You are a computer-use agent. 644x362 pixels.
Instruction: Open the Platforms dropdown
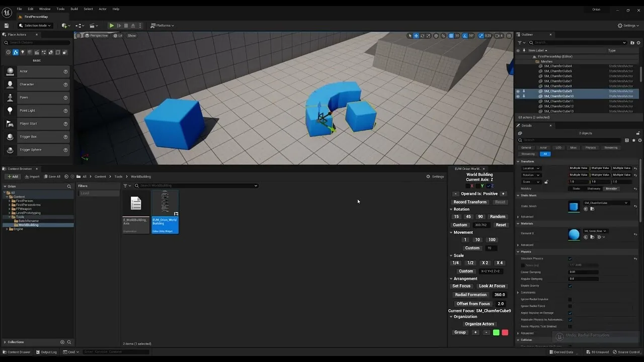click(163, 26)
